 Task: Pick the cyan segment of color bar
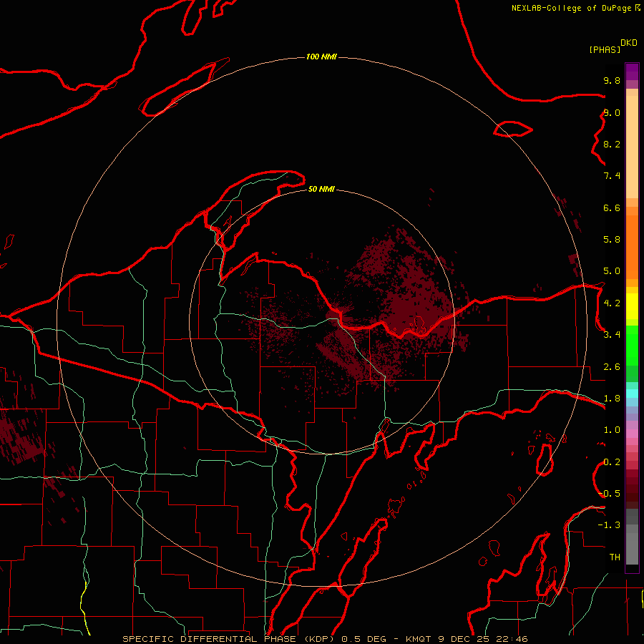632,394
